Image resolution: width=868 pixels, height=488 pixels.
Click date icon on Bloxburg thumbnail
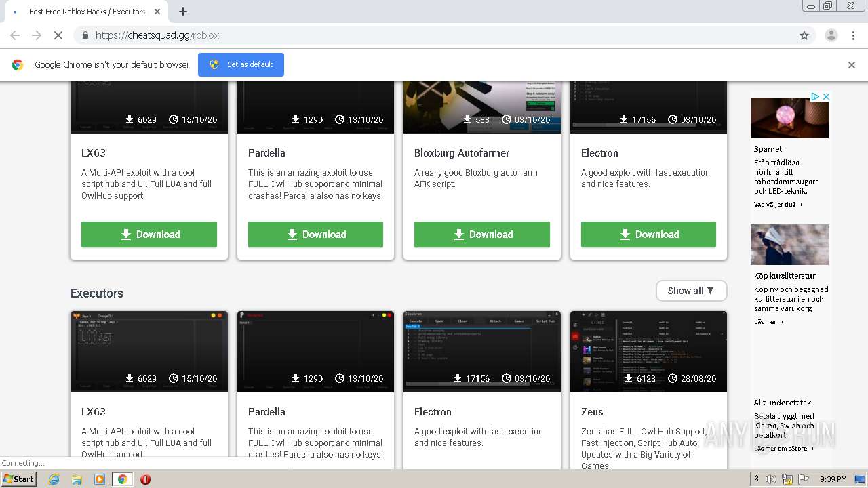point(507,119)
